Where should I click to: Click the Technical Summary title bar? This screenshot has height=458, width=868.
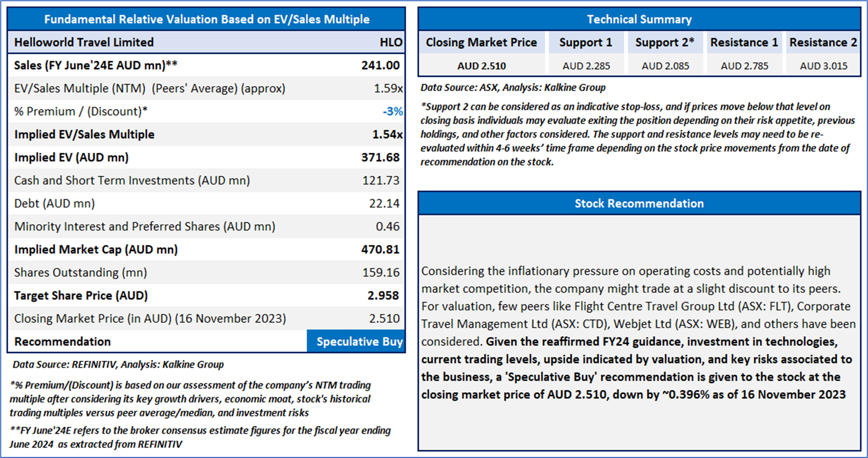(639, 19)
